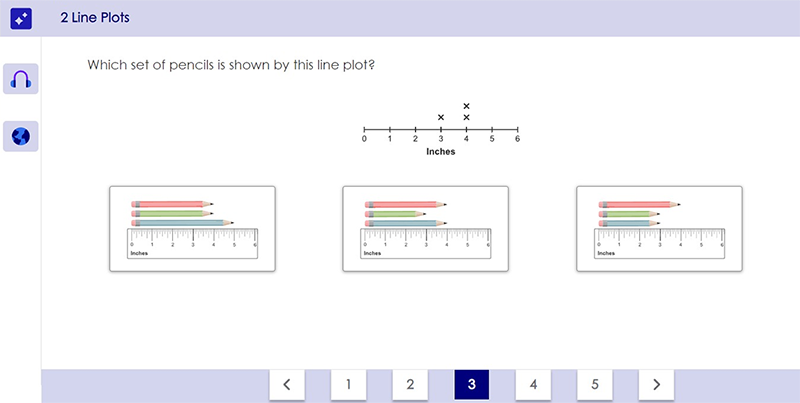Click the pink pencil in the middle card
This screenshot has height=403, width=800.
point(406,203)
